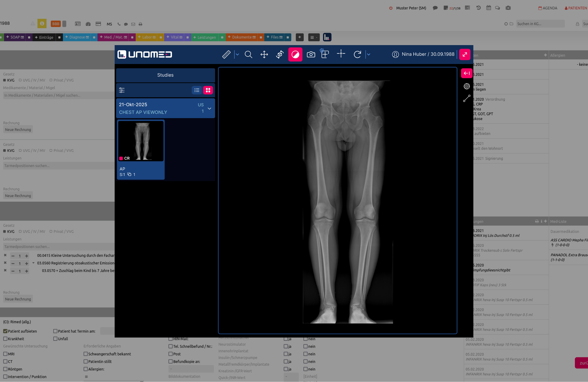Enable the Unfall checkbox
The height and width of the screenshot is (382, 588).
point(55,339)
